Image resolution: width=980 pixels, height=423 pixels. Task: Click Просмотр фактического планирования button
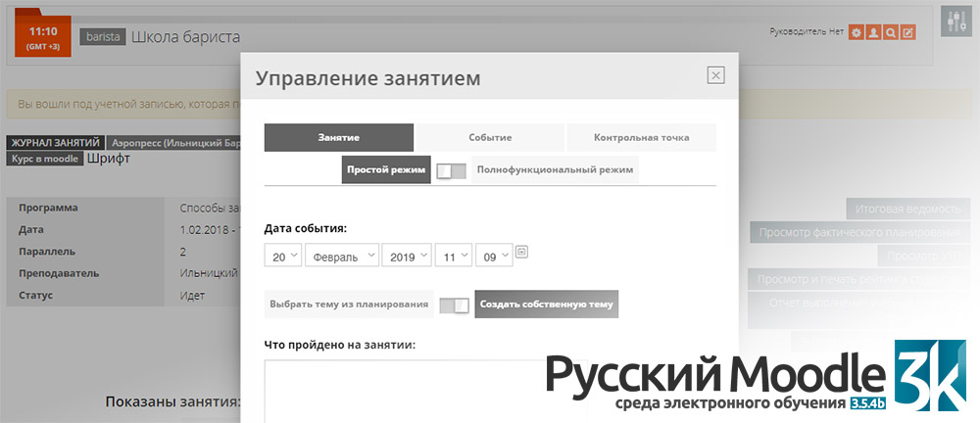(x=860, y=232)
